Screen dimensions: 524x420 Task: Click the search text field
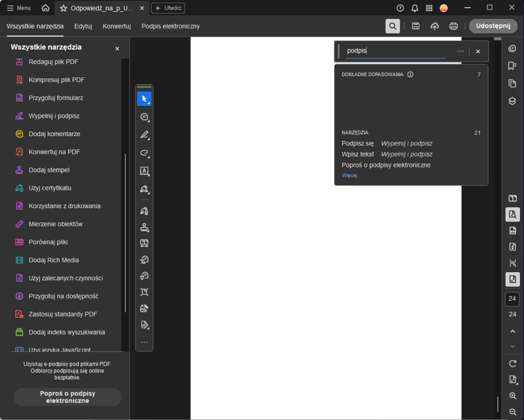pyautogui.click(x=395, y=51)
